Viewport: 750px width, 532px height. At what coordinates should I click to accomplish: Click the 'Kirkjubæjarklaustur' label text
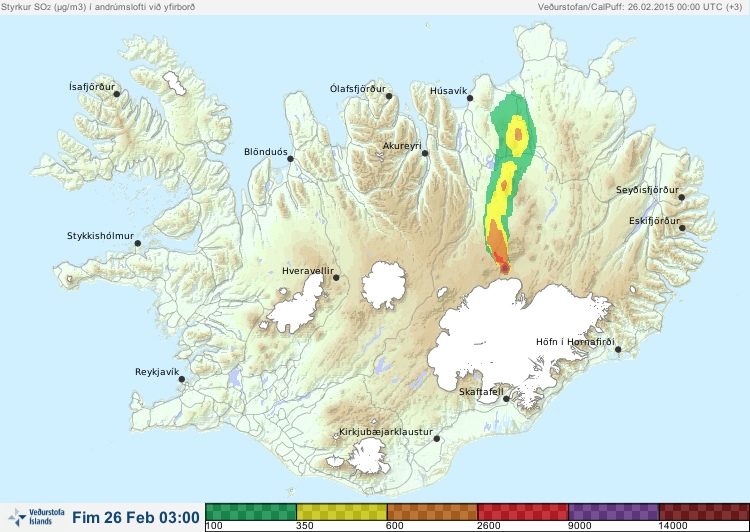click(x=386, y=432)
